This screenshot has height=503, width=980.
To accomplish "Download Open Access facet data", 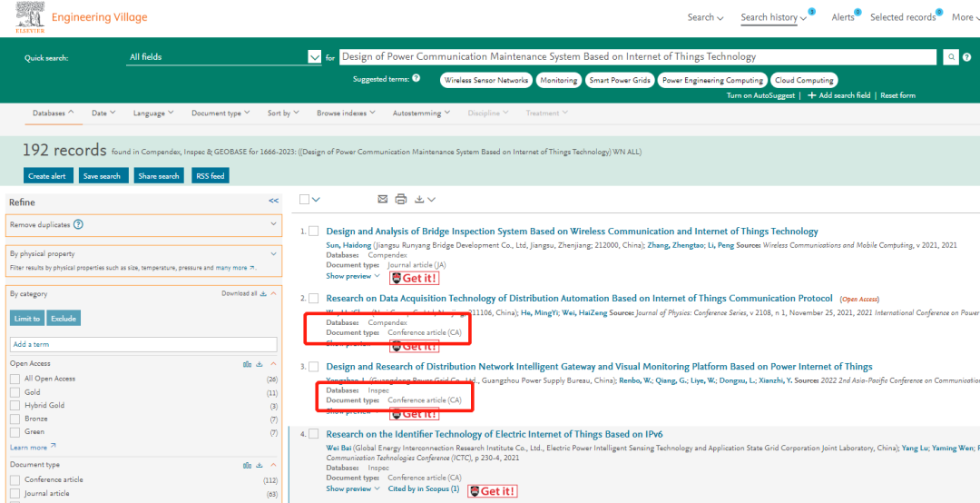I will (x=260, y=363).
